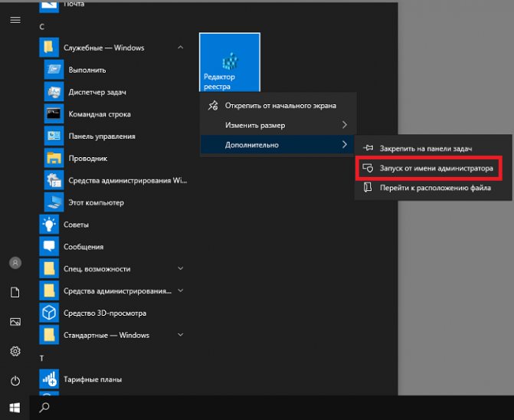Viewport: 514px width, 420px height.
Task: Click the Служебные — Windows folder icon
Action: click(49, 48)
